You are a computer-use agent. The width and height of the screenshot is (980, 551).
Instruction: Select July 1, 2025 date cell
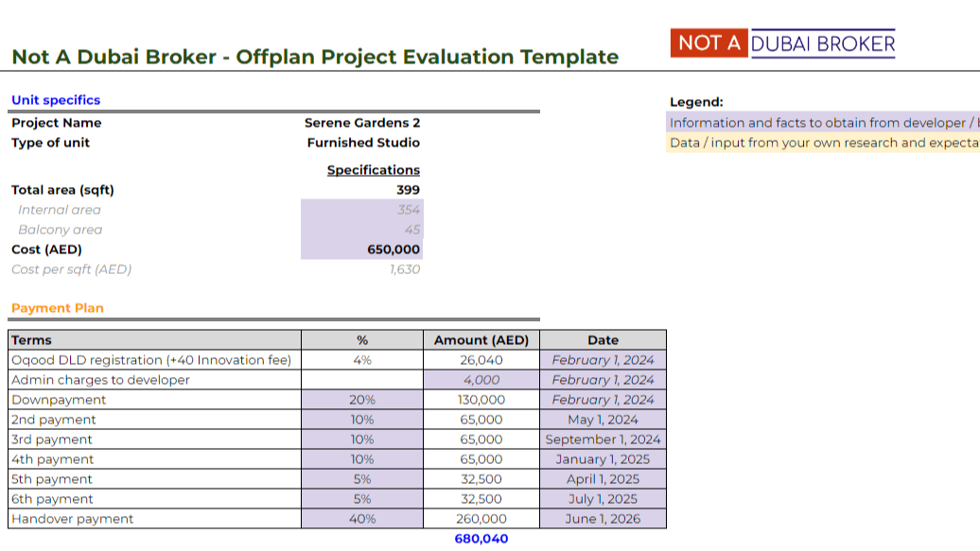(x=604, y=499)
